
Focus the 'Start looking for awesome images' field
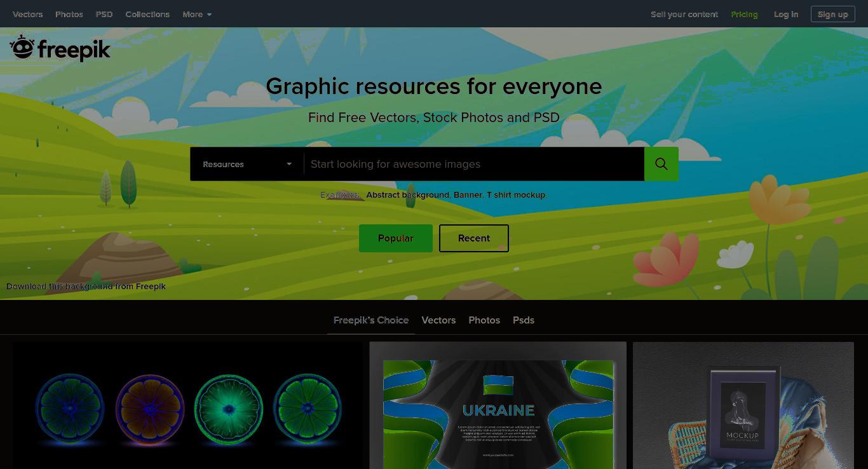(x=474, y=164)
